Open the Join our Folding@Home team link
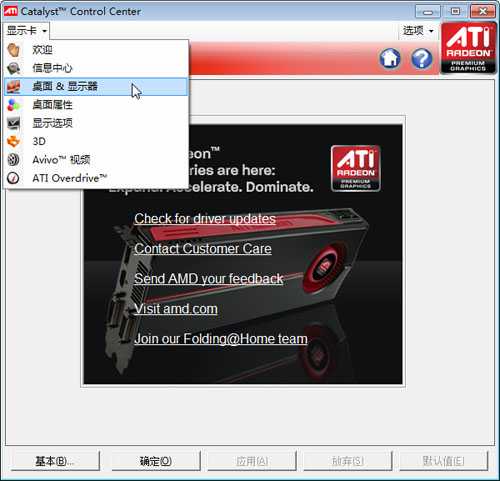 point(221,339)
